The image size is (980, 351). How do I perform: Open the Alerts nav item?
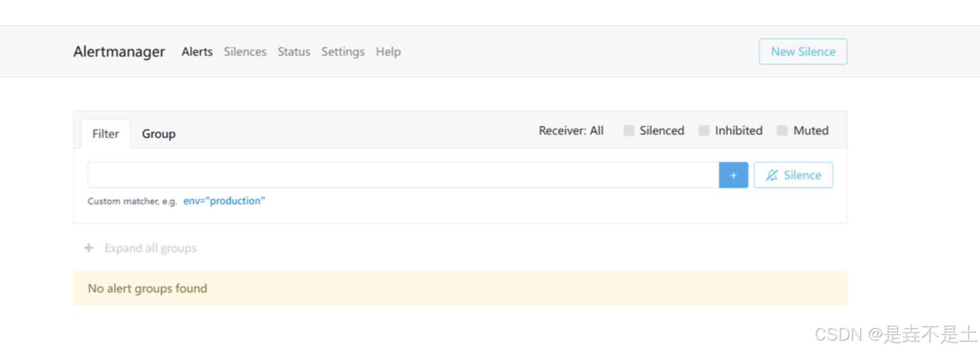pos(197,52)
